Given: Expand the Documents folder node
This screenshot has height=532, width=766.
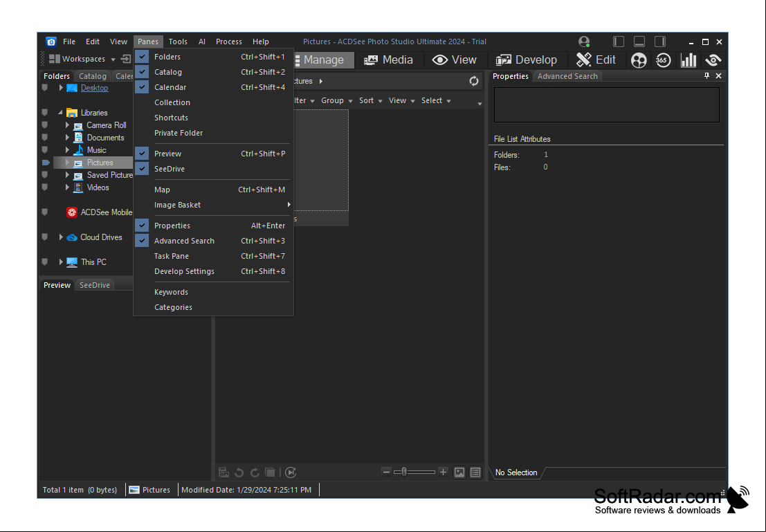Looking at the screenshot, I should point(67,138).
